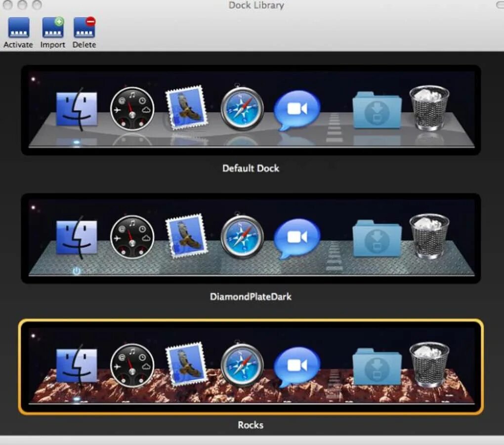Click the Delete dock icon
504x445 pixels.
point(84,28)
